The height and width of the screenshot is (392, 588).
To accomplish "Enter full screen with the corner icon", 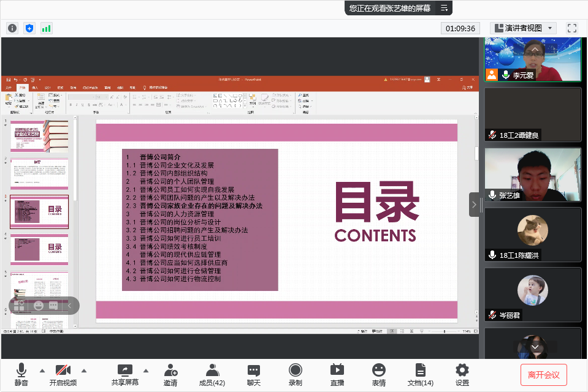I will [x=572, y=28].
